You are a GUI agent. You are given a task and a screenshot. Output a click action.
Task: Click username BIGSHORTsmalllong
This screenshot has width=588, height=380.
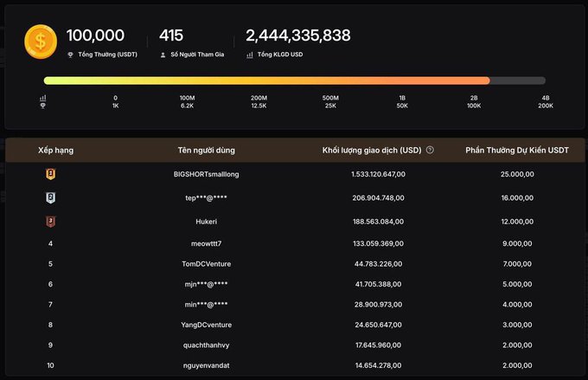[207, 174]
